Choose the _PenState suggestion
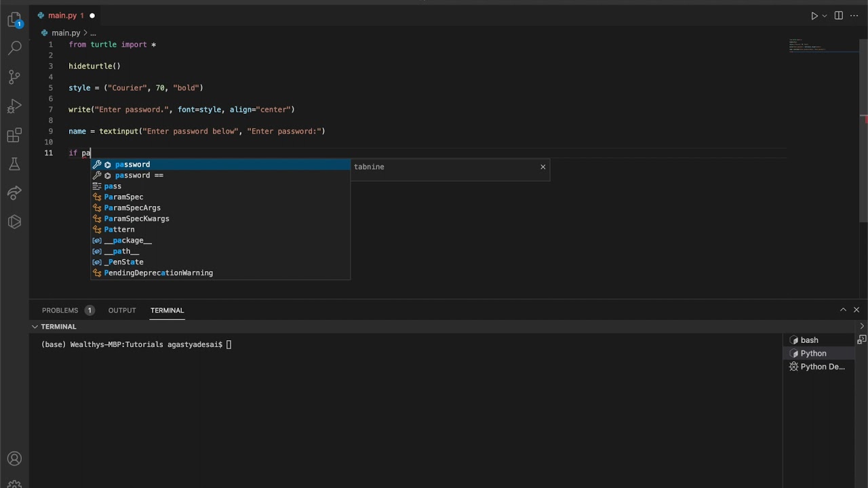The image size is (868, 488). pos(220,262)
